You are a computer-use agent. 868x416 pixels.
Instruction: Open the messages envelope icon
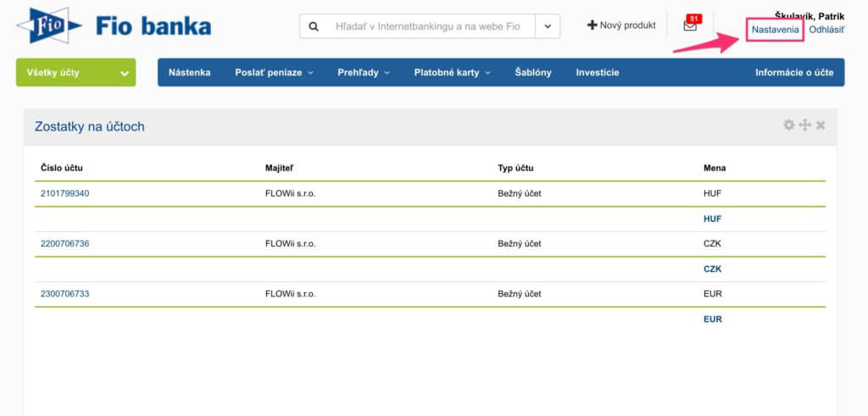click(x=690, y=26)
